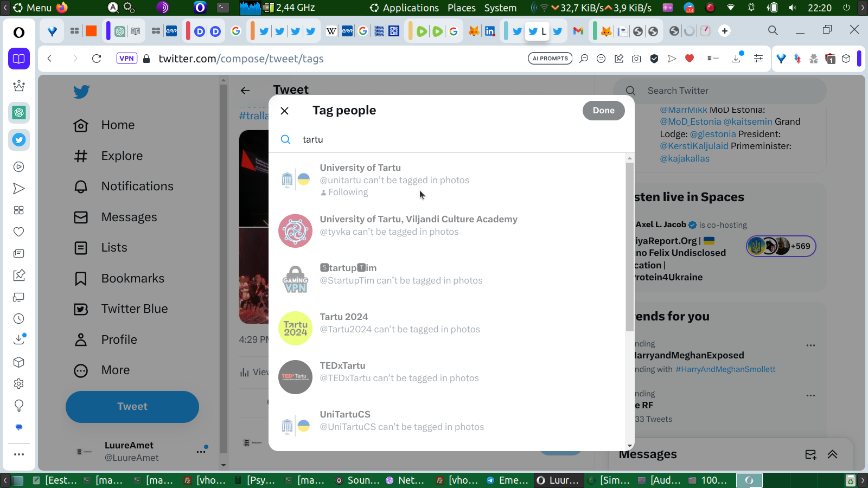This screenshot has height=488, width=868.
Task: Open LuureAmet account options menu
Action: tap(201, 451)
